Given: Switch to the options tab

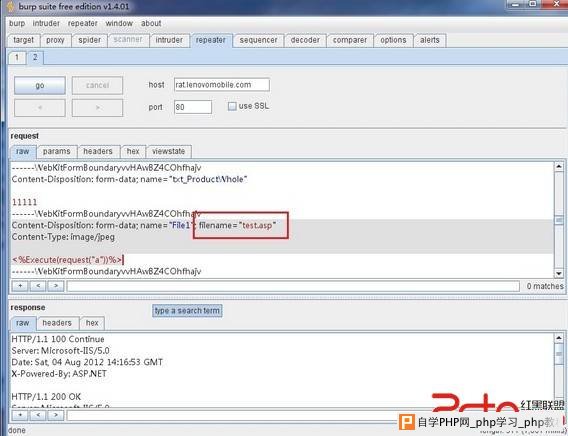Looking at the screenshot, I should 393,40.
